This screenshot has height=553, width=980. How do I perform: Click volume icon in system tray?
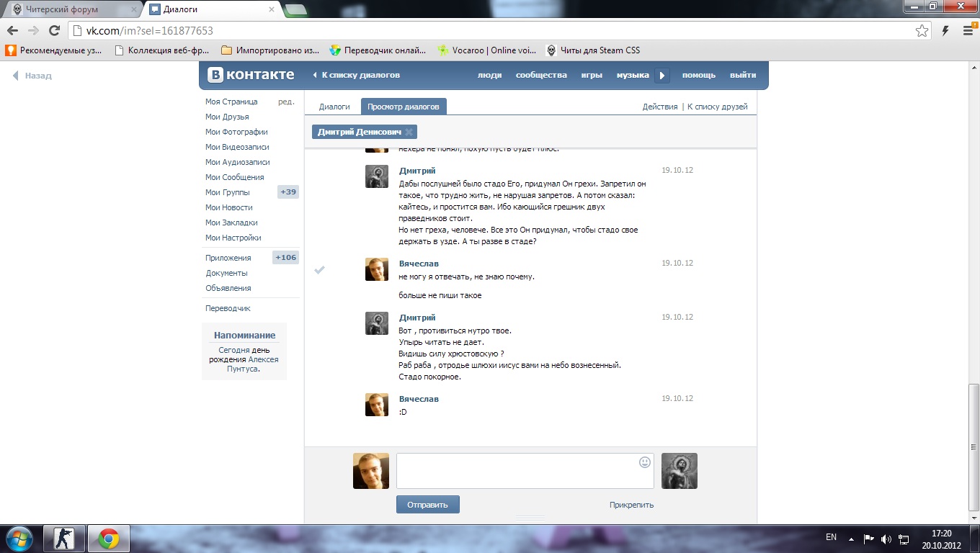click(x=886, y=539)
